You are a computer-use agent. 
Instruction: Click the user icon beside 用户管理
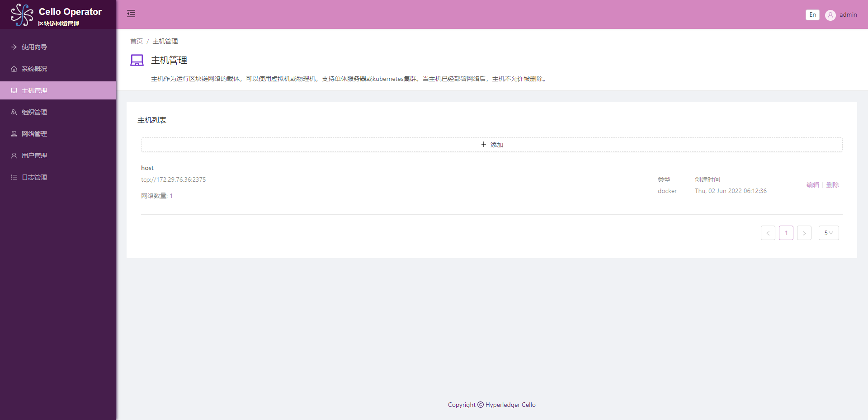click(x=14, y=156)
